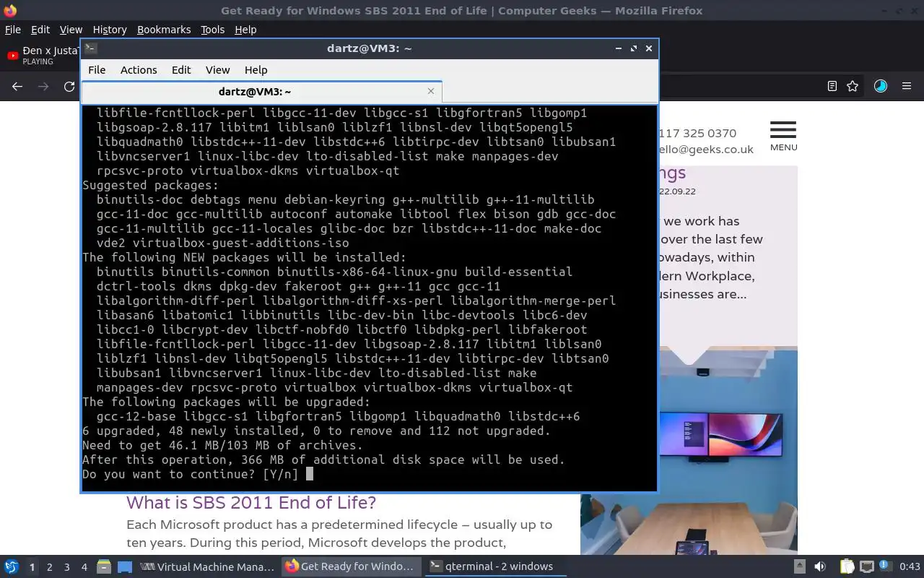Select the dartz@VM3: ~ terminal tab

point(254,92)
